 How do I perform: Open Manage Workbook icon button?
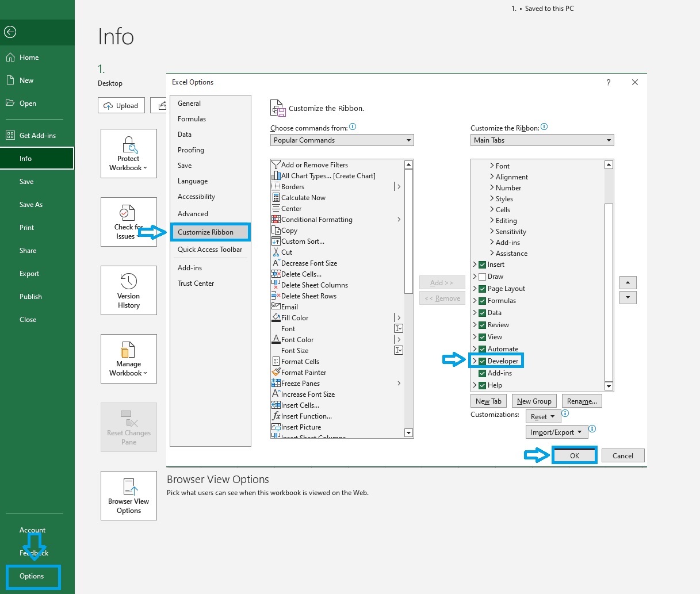128,350
